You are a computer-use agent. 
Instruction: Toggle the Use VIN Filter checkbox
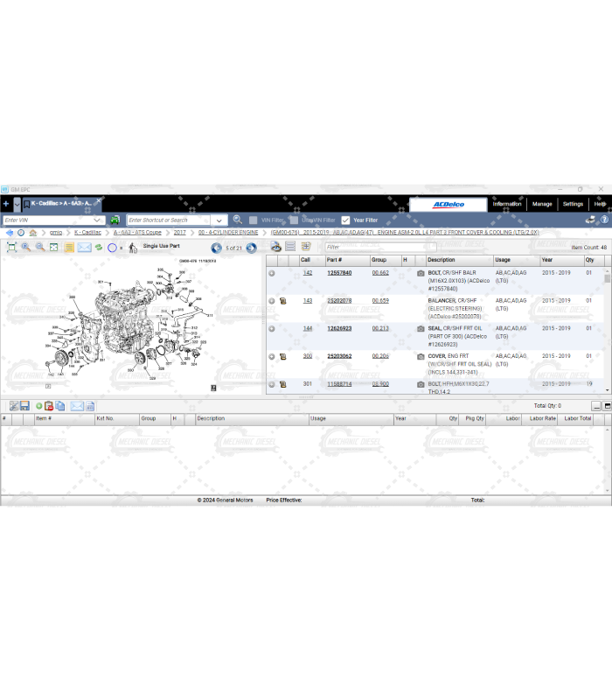pyautogui.click(x=294, y=220)
